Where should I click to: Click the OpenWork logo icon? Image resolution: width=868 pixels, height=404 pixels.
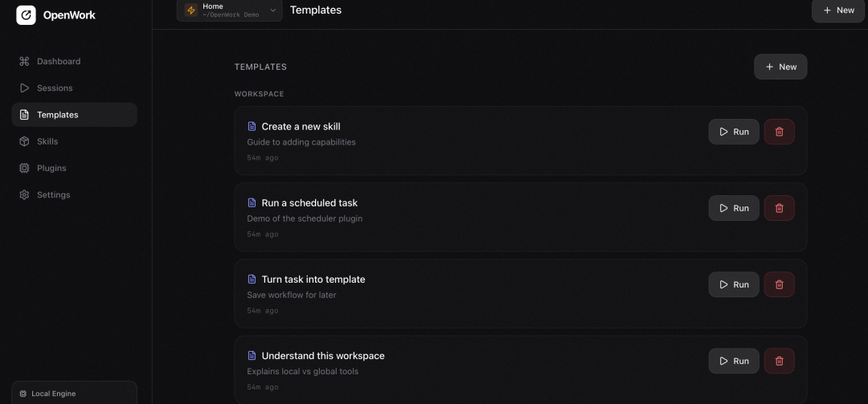pos(26,15)
